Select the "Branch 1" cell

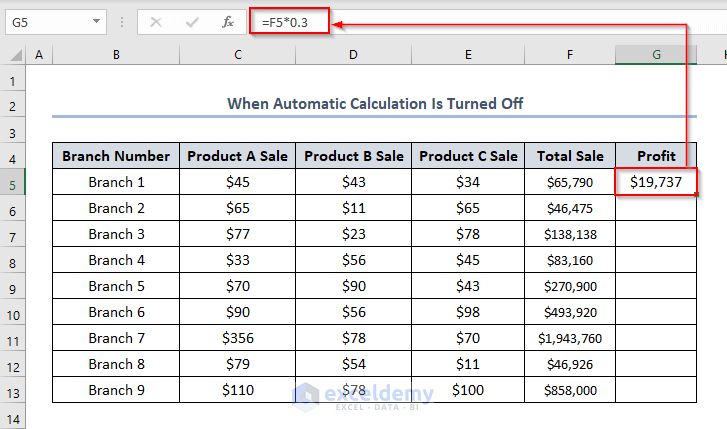click(116, 182)
